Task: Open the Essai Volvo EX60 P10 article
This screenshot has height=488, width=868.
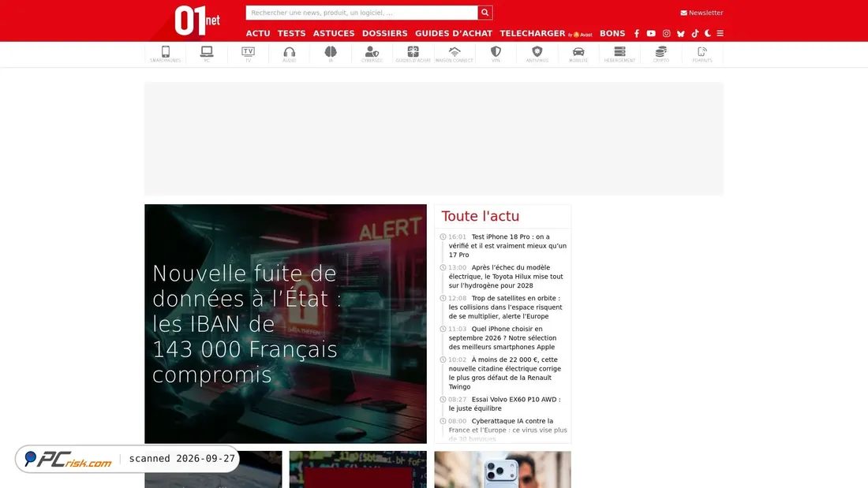Action: click(x=504, y=404)
